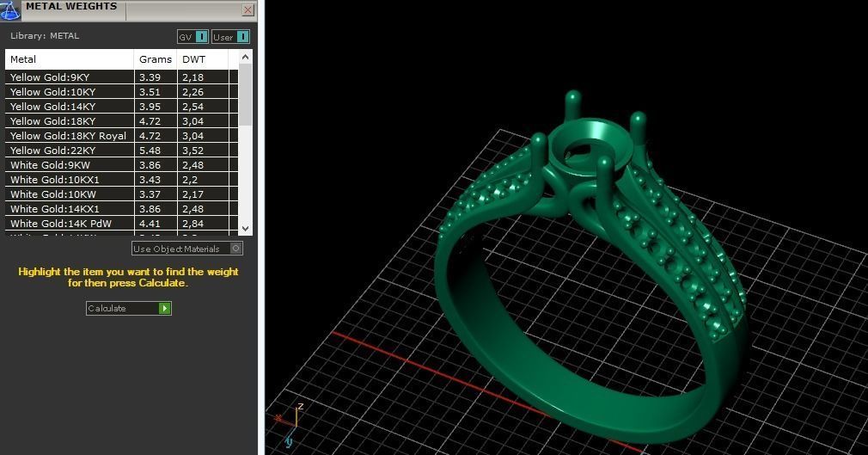Viewport: 868px width, 455px height.
Task: Select the Yellow Gold:18KY Royal row
Action: [122, 136]
